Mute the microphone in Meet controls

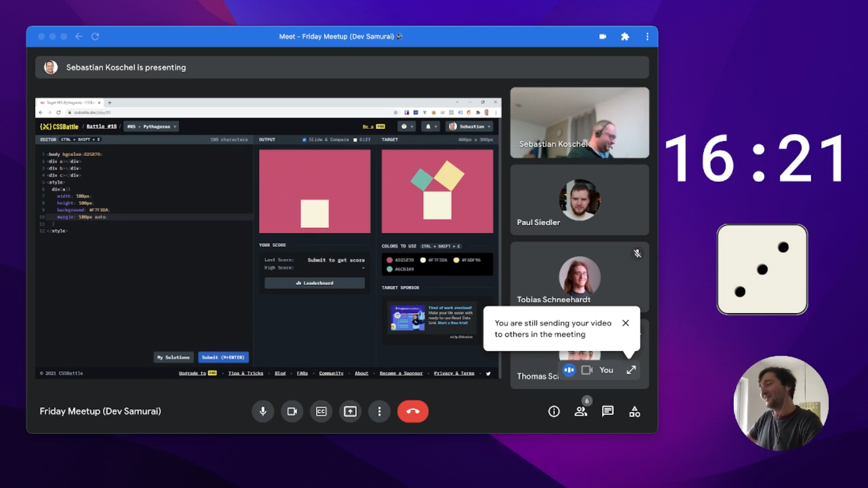(263, 411)
